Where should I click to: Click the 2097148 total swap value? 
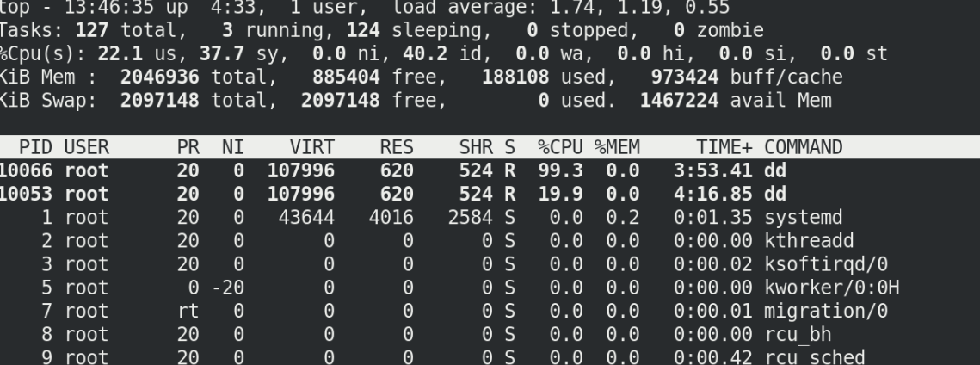click(x=160, y=101)
